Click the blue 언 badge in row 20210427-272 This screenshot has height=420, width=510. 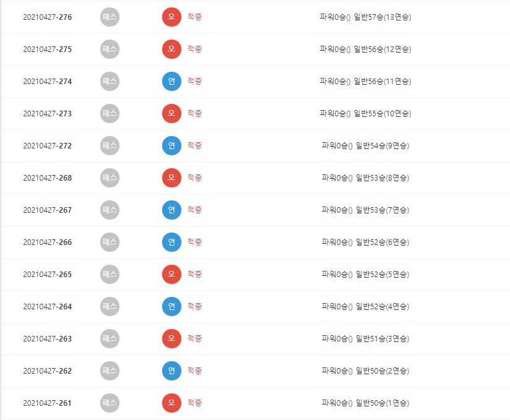click(171, 146)
